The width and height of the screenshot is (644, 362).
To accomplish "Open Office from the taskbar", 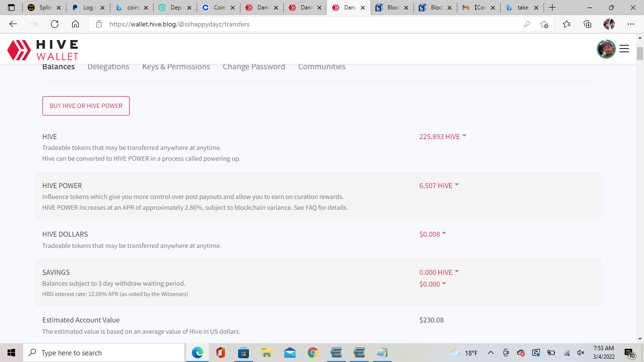I will pyautogui.click(x=221, y=353).
